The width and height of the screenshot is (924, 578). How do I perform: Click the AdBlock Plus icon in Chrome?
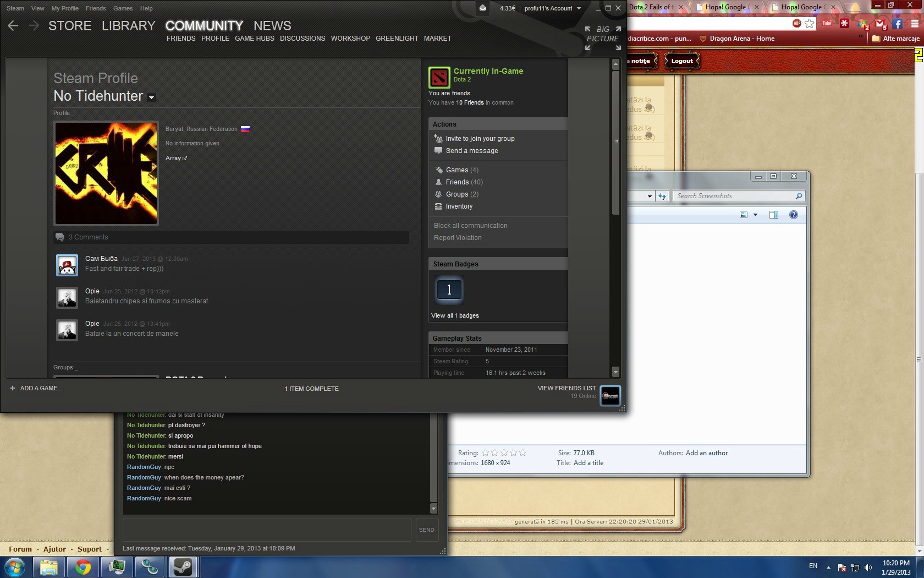(797, 23)
